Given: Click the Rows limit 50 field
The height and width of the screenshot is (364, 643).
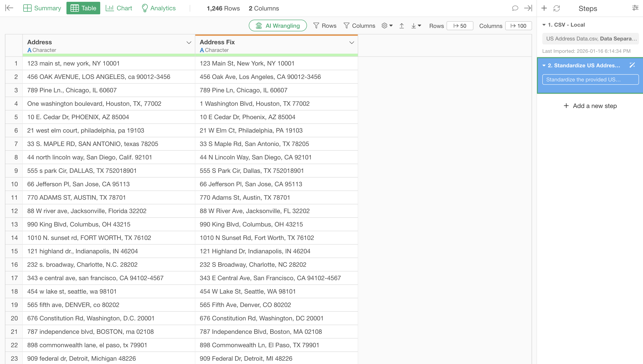Looking at the screenshot, I should coord(460,26).
